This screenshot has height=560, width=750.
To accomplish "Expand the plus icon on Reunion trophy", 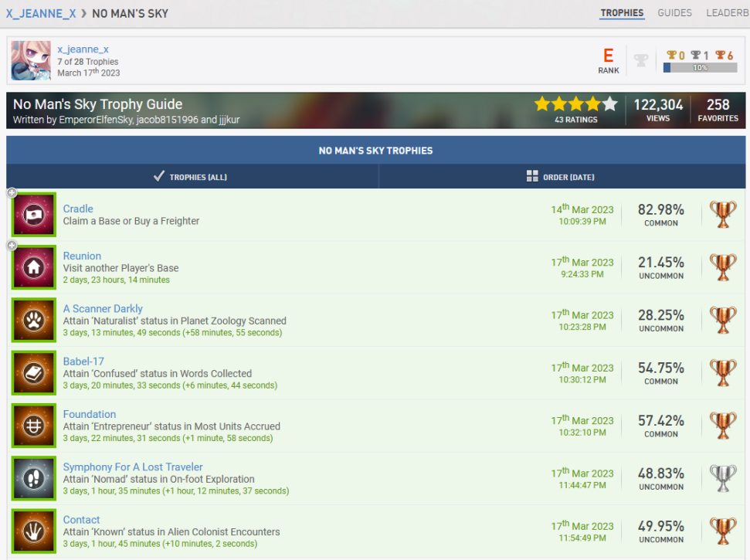I will pos(12,246).
